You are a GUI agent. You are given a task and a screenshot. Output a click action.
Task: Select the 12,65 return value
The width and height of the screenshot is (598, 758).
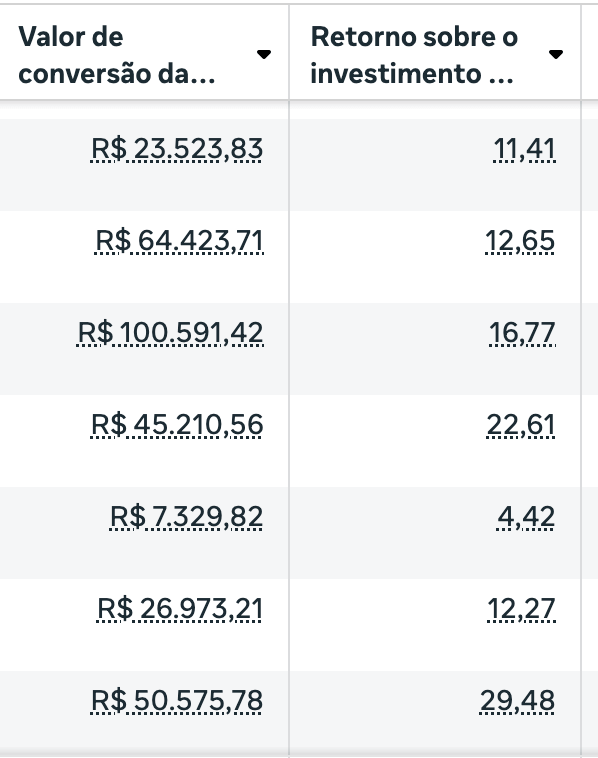[x=520, y=241]
